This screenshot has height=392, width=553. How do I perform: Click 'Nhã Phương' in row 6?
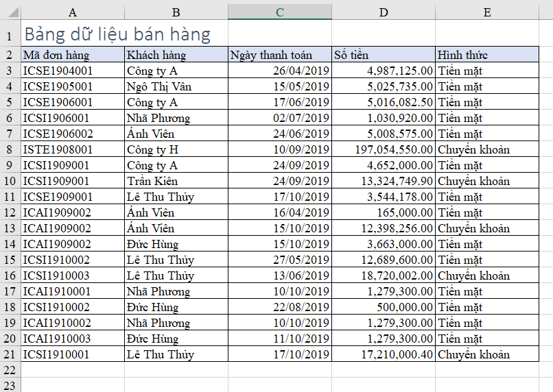click(x=176, y=118)
